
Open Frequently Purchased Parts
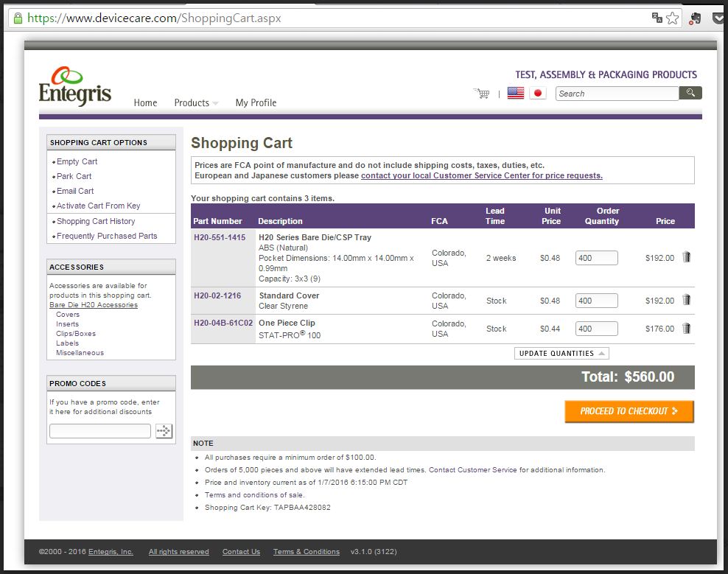tap(107, 236)
